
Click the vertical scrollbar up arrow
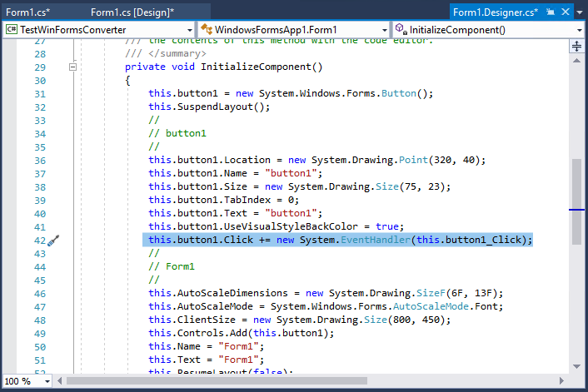[576, 60]
